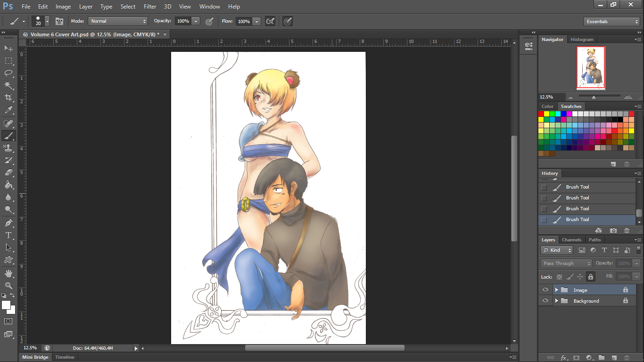Hide the Background layer group
644x362 pixels.
point(545,301)
